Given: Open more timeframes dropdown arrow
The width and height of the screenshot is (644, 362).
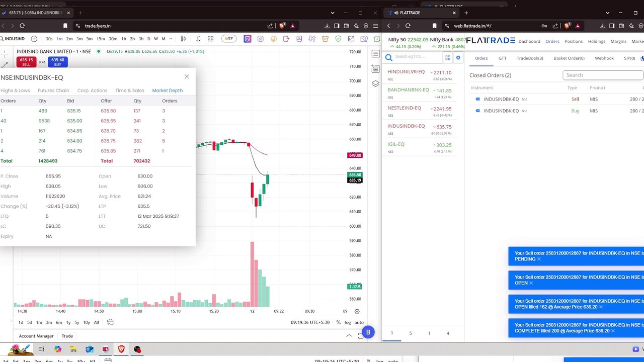Looking at the screenshot, I should (171, 39).
